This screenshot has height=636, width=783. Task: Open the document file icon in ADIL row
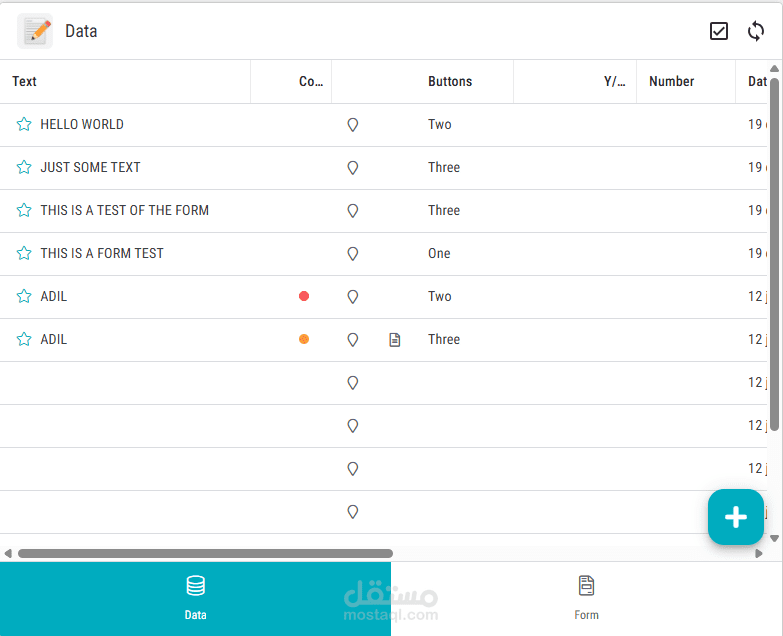click(x=394, y=340)
